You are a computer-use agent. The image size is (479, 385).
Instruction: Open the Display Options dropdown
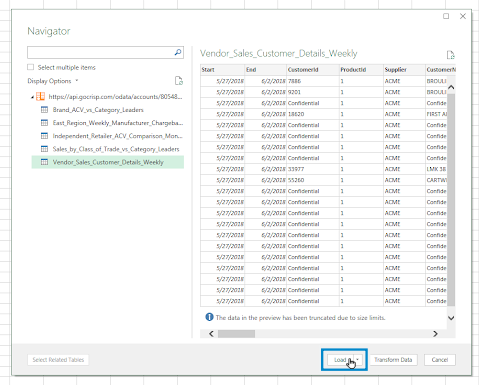(x=53, y=81)
